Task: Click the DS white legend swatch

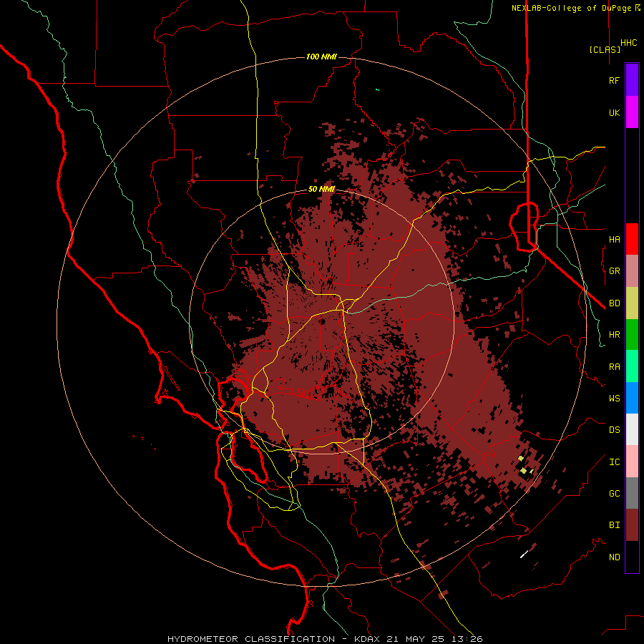Action: (x=632, y=429)
